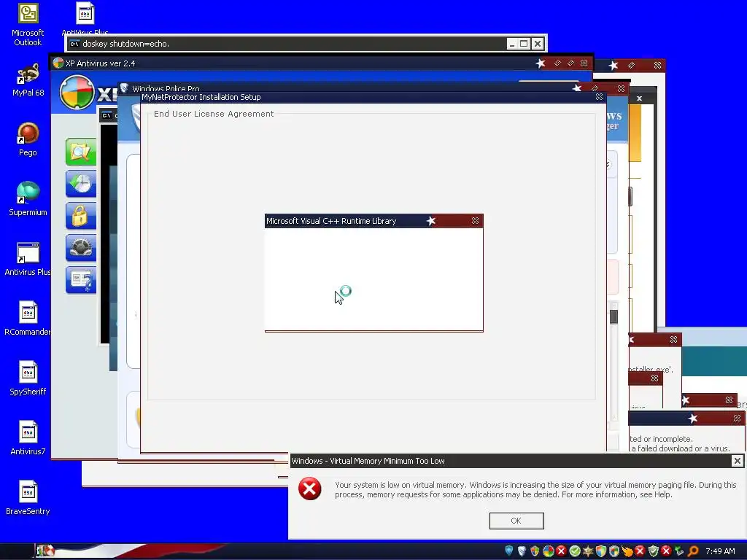Click the End User License Agreement label

click(214, 114)
